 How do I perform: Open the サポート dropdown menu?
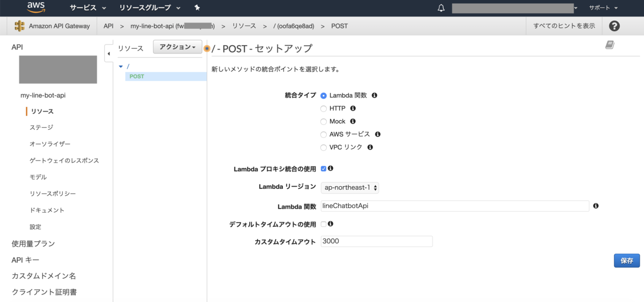pos(604,8)
